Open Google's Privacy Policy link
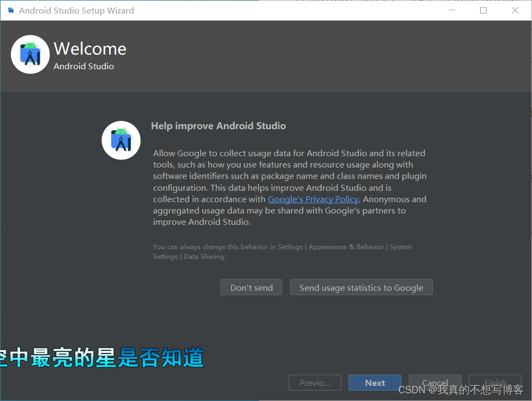The height and width of the screenshot is (401, 532). click(x=313, y=199)
